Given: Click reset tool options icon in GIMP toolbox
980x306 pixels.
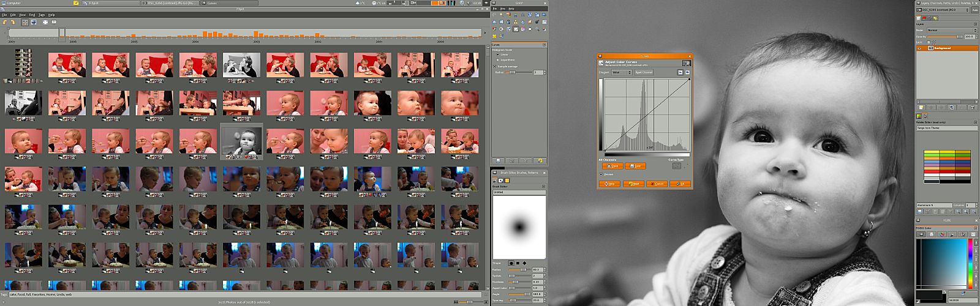Looking at the screenshot, I should [x=540, y=161].
